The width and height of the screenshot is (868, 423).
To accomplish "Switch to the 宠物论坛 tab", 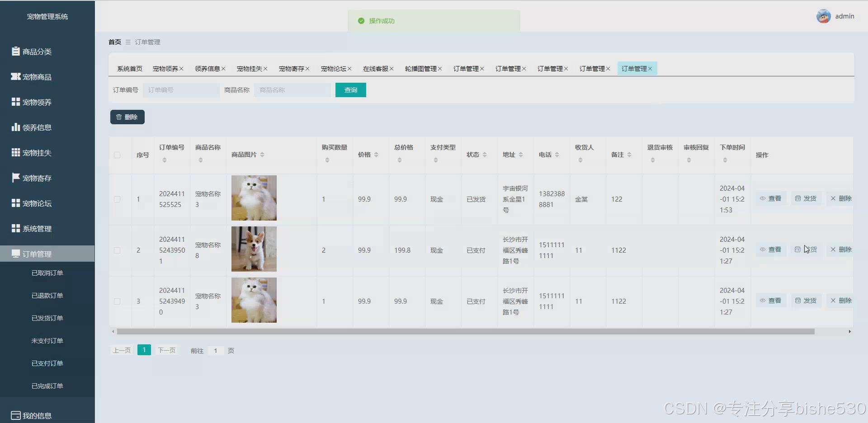I will point(333,69).
